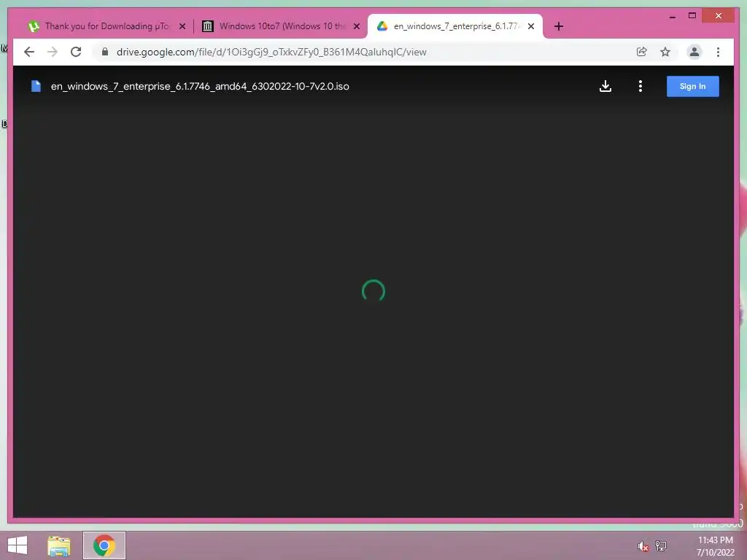View site info via the lock icon
Viewport: 747px width, 560px height.
pos(105,52)
